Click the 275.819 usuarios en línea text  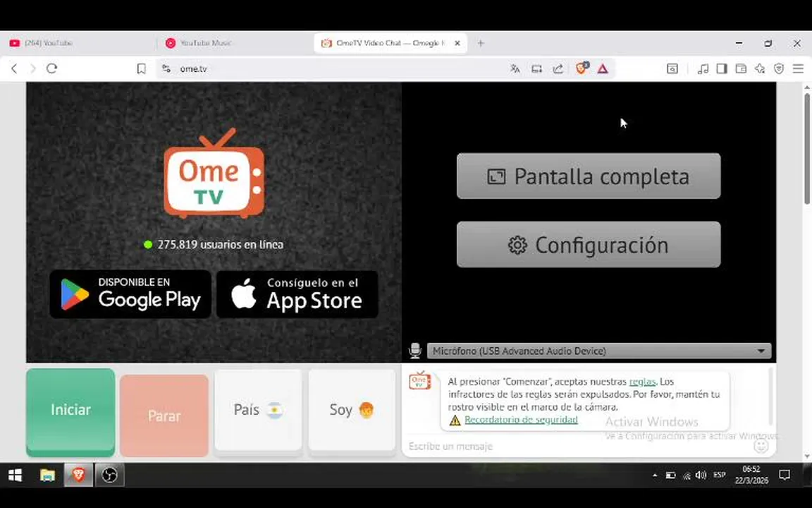coord(220,244)
